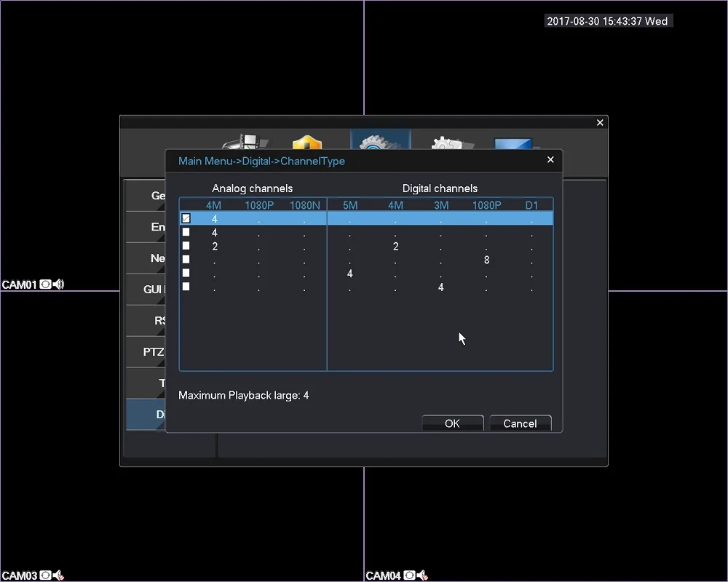Click the CAM03 channel label

[x=19, y=575]
